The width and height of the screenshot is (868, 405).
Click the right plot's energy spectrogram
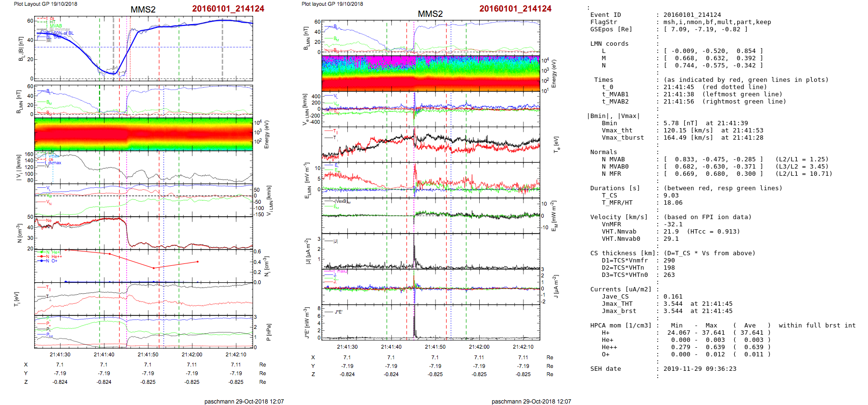pos(431,73)
